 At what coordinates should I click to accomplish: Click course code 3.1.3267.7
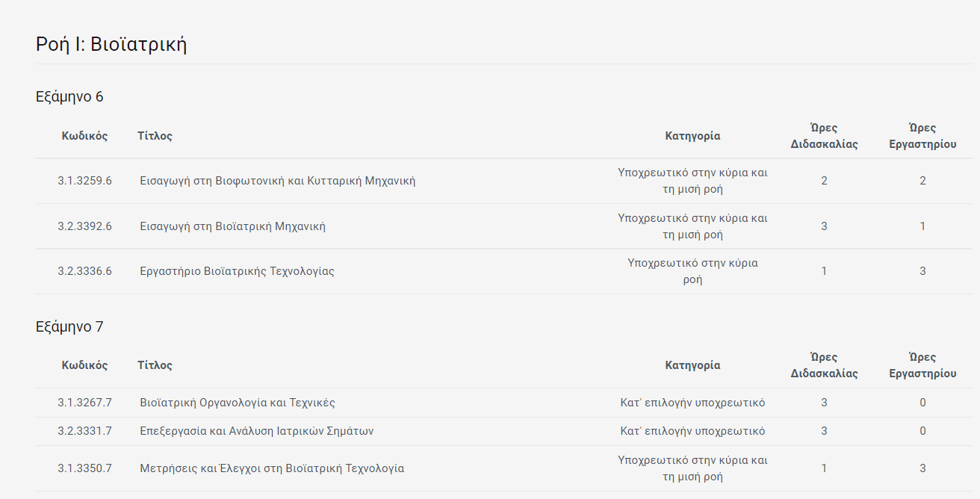pos(84,403)
